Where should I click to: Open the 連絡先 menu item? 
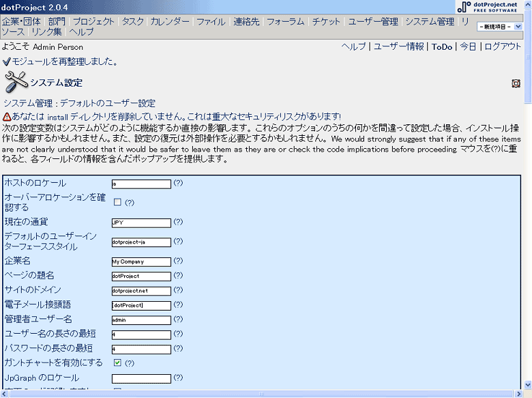246,21
